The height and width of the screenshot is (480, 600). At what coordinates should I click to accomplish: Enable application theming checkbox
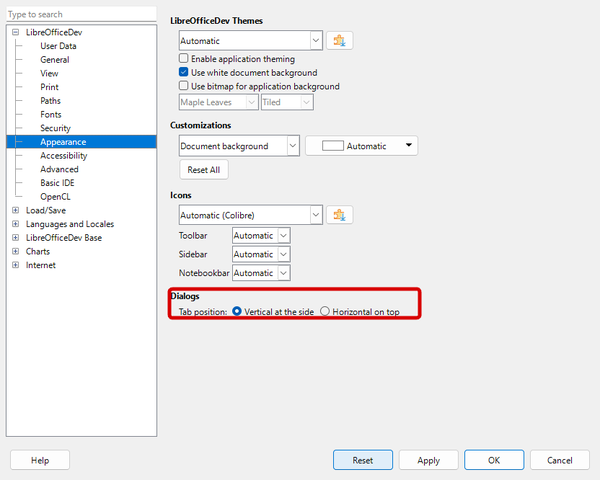(x=184, y=59)
